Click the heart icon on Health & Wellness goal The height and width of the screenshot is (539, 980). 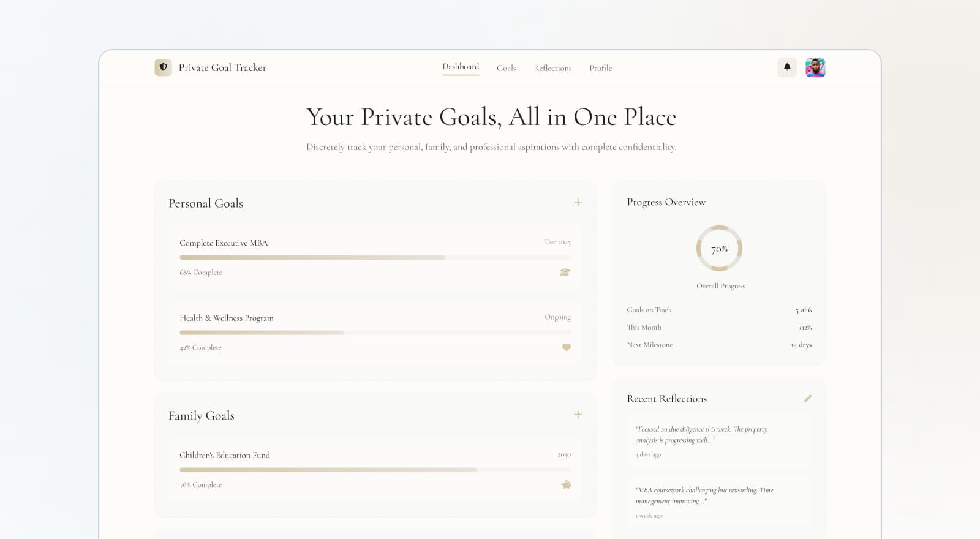567,347
